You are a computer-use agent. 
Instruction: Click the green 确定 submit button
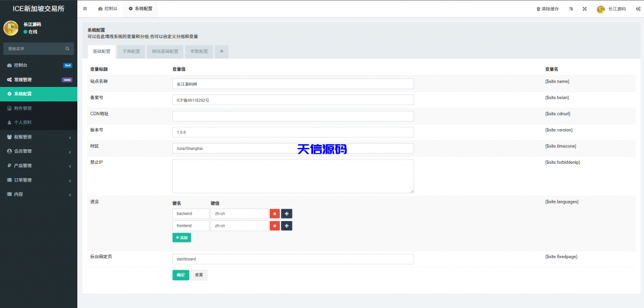(x=180, y=275)
